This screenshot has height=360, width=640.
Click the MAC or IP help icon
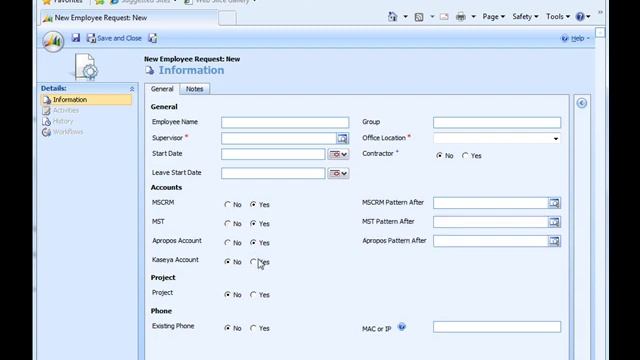coord(402,327)
